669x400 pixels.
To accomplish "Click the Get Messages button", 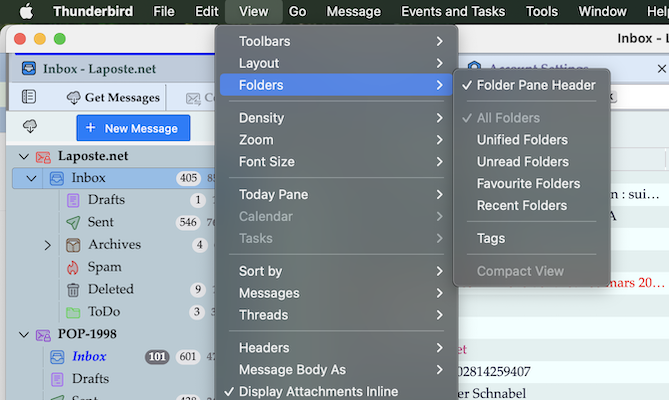I will pyautogui.click(x=113, y=97).
